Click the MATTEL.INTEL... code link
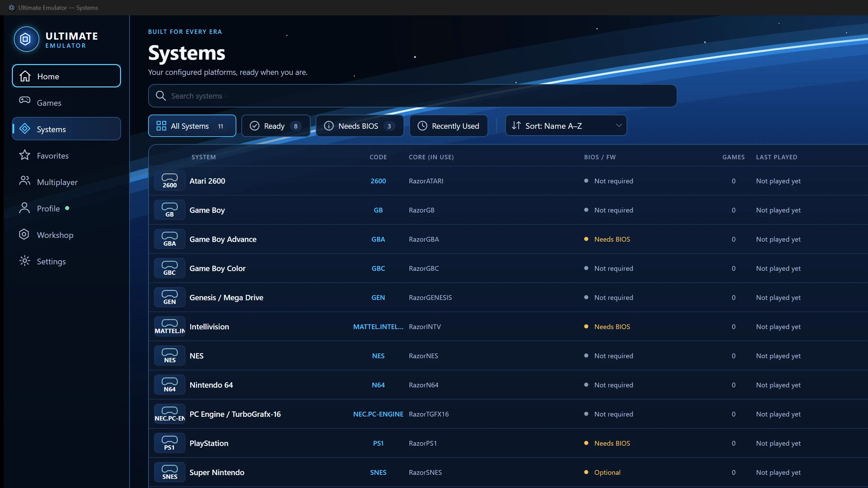 pyautogui.click(x=378, y=327)
